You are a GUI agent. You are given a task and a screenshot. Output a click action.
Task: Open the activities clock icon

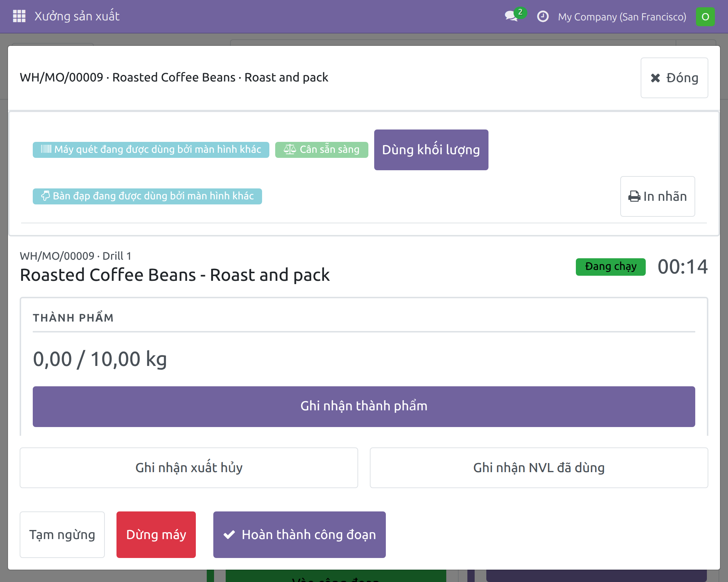543,16
